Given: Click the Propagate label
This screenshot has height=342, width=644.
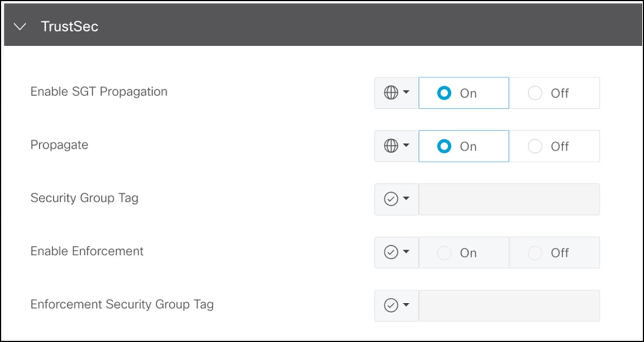Looking at the screenshot, I should [59, 145].
